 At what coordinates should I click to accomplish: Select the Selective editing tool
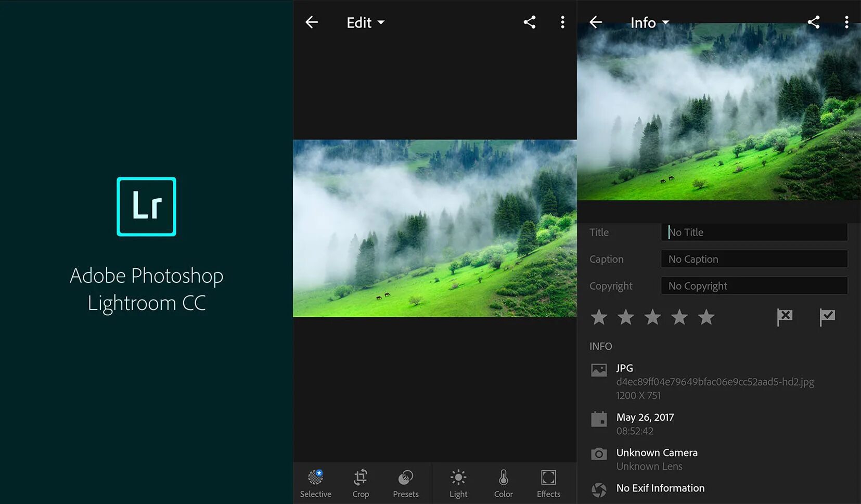[316, 483]
